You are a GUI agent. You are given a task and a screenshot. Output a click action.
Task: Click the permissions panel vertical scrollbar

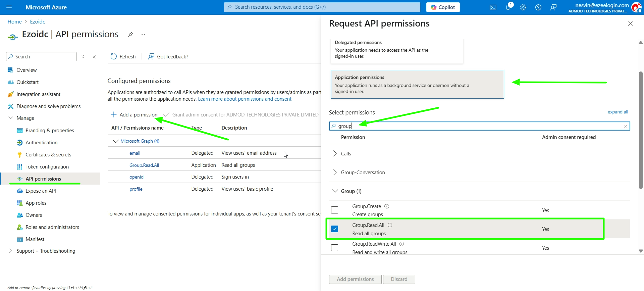[x=641, y=130]
